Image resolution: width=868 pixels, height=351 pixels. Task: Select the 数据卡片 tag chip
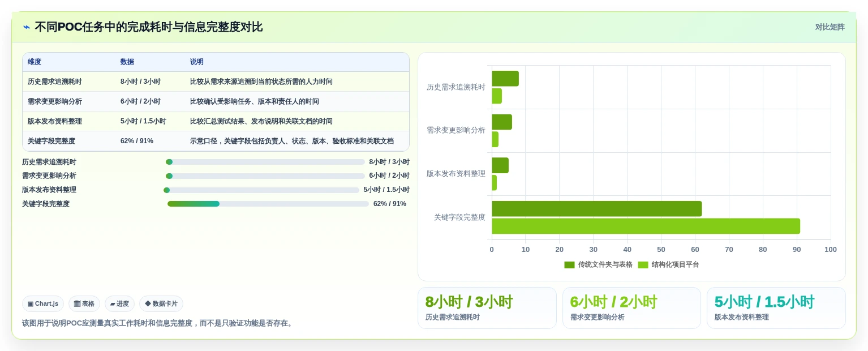pyautogui.click(x=161, y=304)
